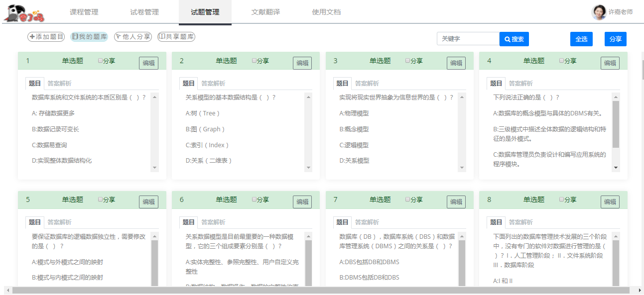Edit question 3 with 编辑 button

(456, 63)
